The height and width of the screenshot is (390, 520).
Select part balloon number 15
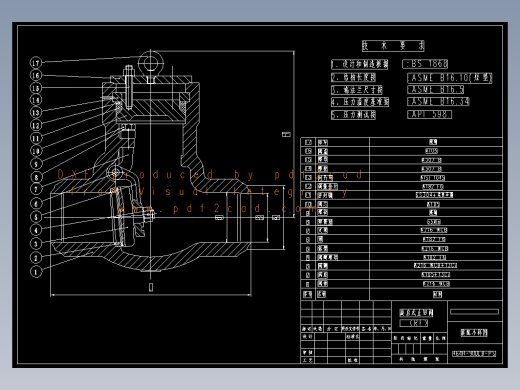[x=36, y=88]
